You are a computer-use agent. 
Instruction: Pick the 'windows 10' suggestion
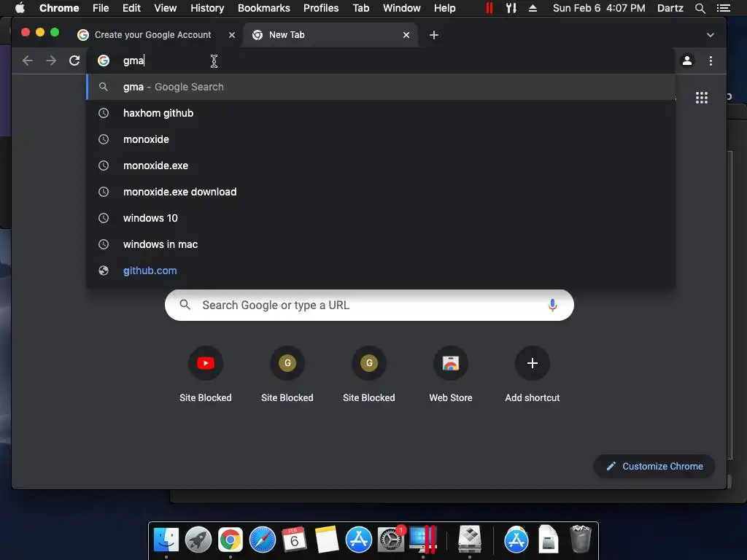pyautogui.click(x=381, y=217)
